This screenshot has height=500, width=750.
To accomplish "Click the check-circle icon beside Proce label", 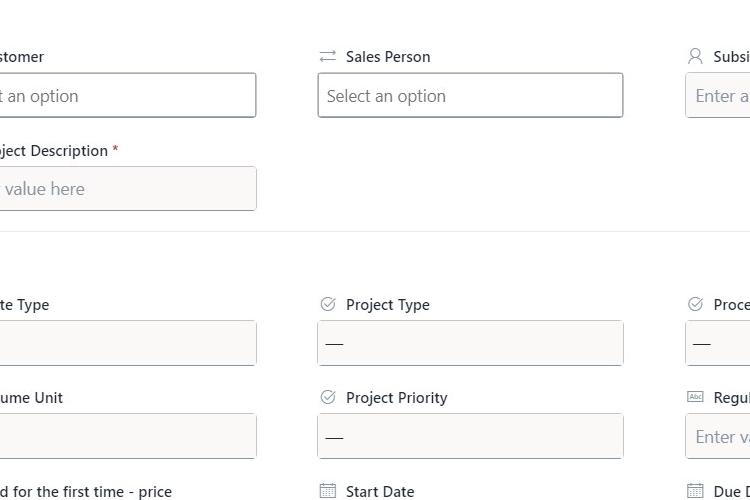I will coord(695,304).
